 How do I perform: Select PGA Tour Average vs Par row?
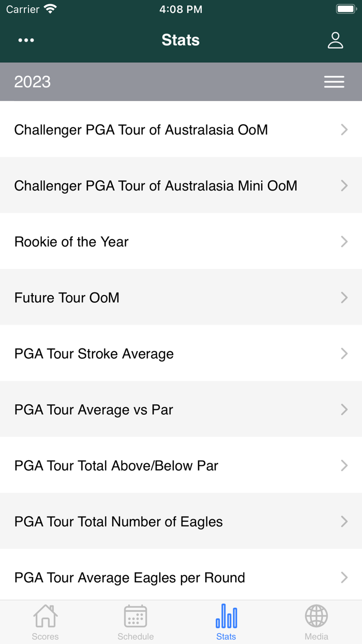pyautogui.click(x=181, y=409)
